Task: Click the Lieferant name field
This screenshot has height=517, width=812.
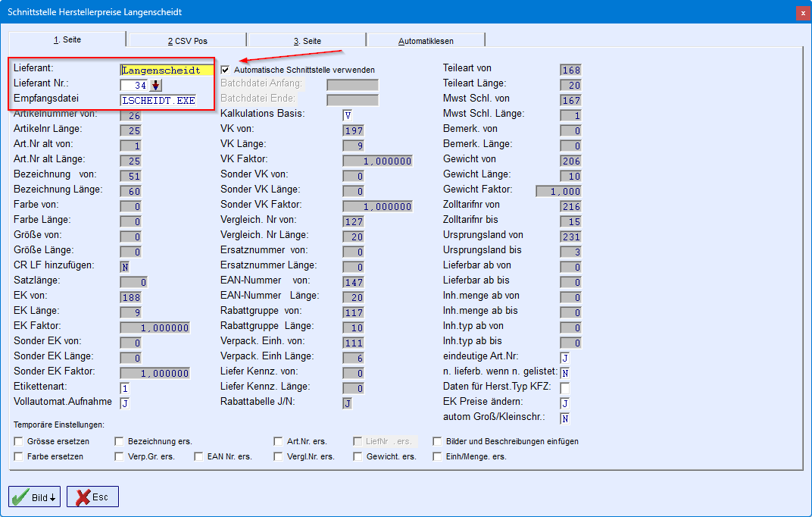Action: 167,70
